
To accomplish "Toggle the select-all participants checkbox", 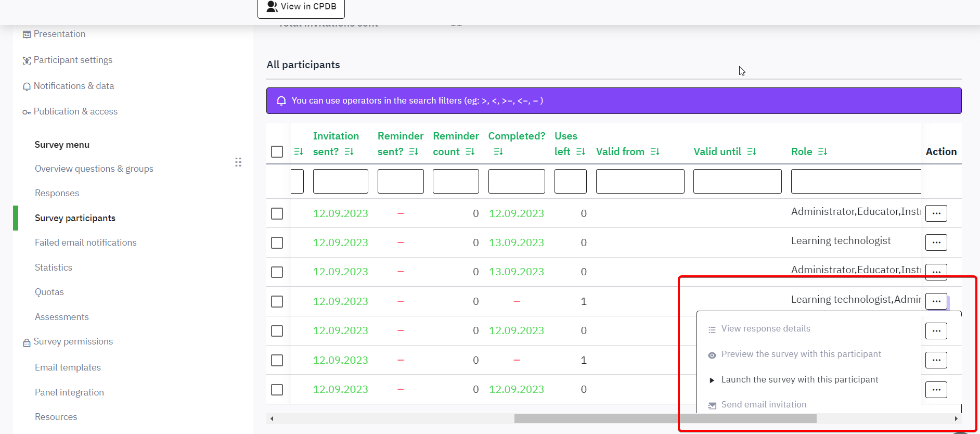I will pos(277,151).
